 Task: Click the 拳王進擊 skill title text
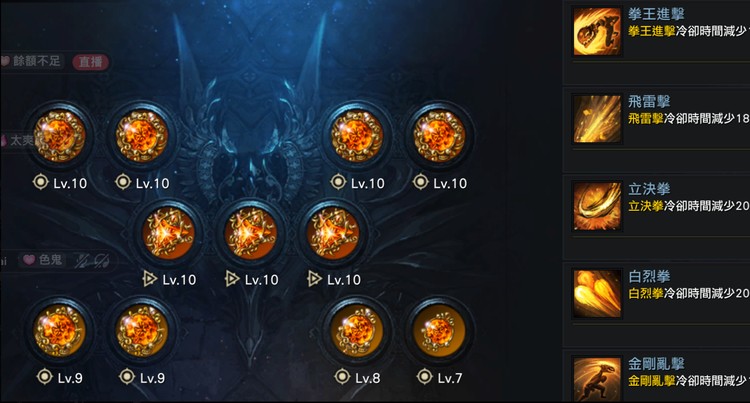pos(656,14)
